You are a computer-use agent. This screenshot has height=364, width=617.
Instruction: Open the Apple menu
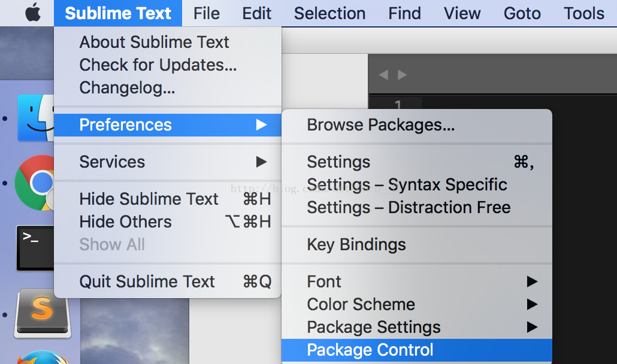click(33, 13)
